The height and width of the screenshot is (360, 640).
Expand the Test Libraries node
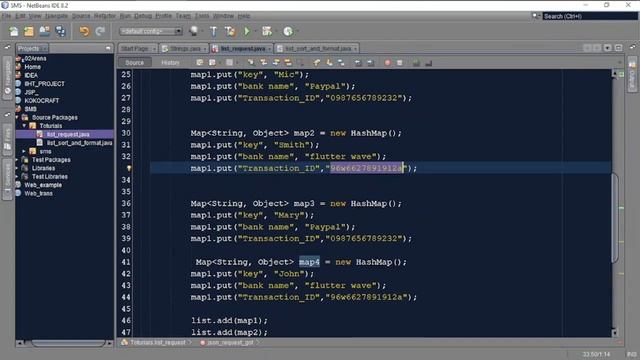point(17,177)
